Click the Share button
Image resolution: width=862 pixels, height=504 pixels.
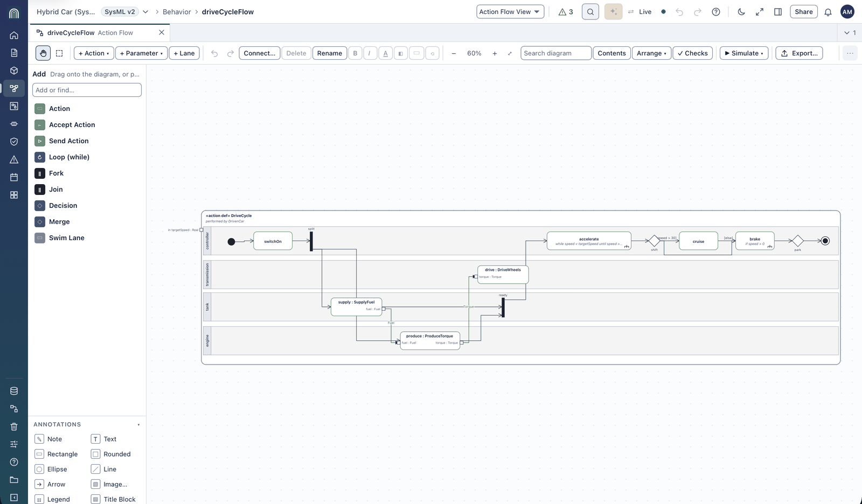click(x=804, y=12)
